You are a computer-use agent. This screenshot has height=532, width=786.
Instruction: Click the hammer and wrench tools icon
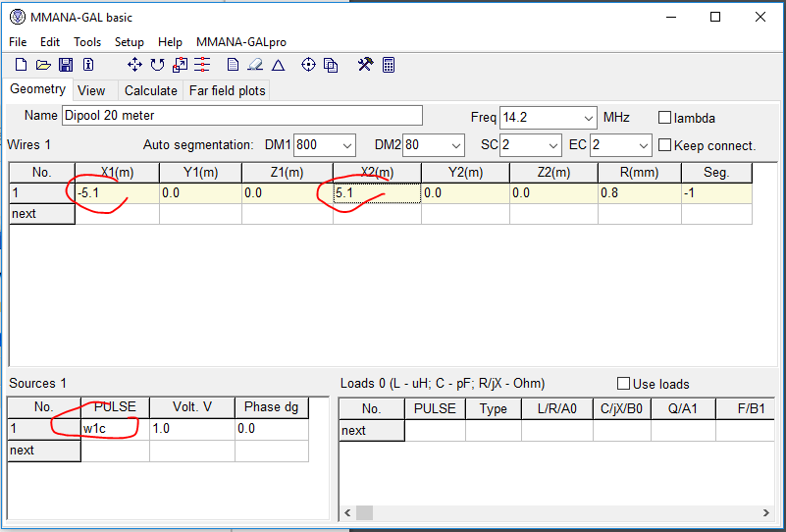[x=365, y=65]
